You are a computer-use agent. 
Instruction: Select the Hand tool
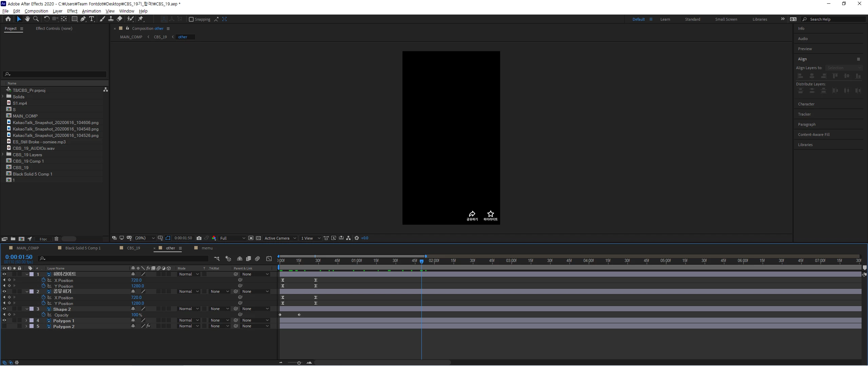click(27, 19)
